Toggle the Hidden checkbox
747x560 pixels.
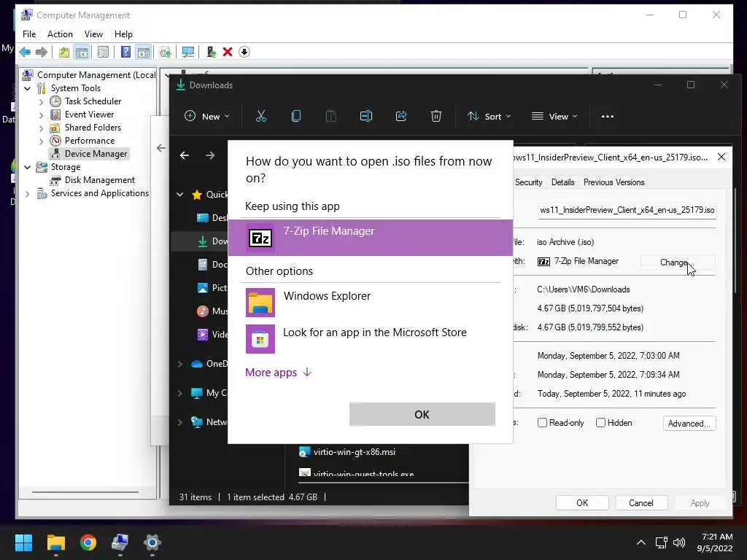coord(601,422)
